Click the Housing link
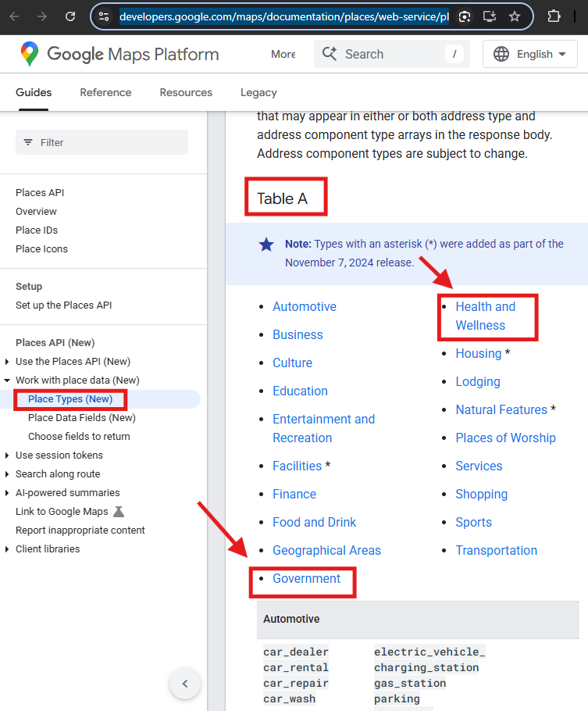 click(x=479, y=353)
